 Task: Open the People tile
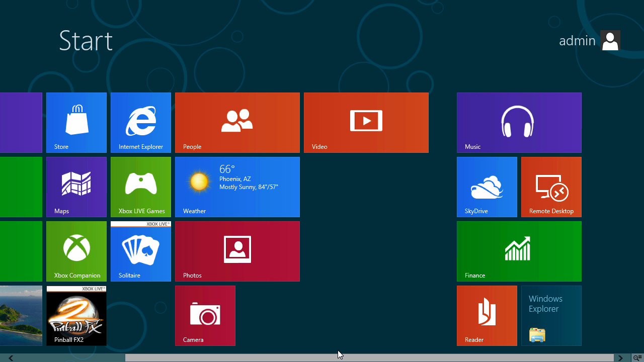[x=237, y=123]
